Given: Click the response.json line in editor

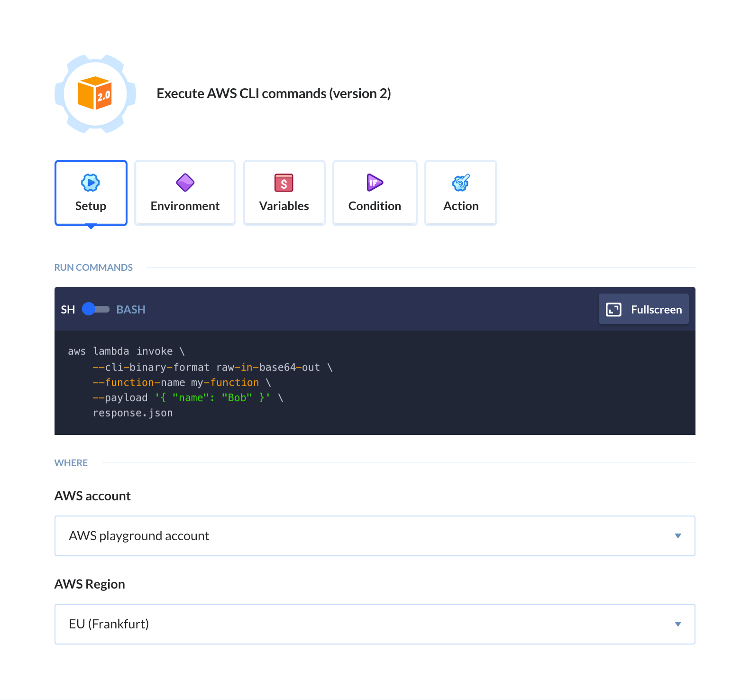Looking at the screenshot, I should [133, 413].
